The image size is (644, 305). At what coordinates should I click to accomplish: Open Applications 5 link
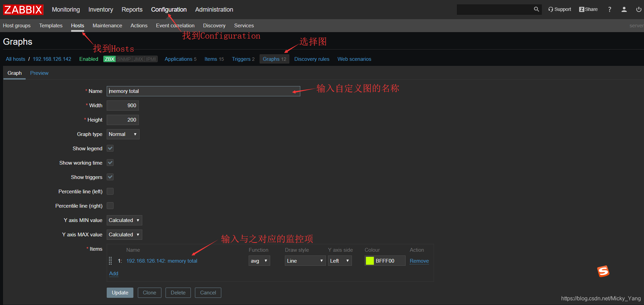181,59
